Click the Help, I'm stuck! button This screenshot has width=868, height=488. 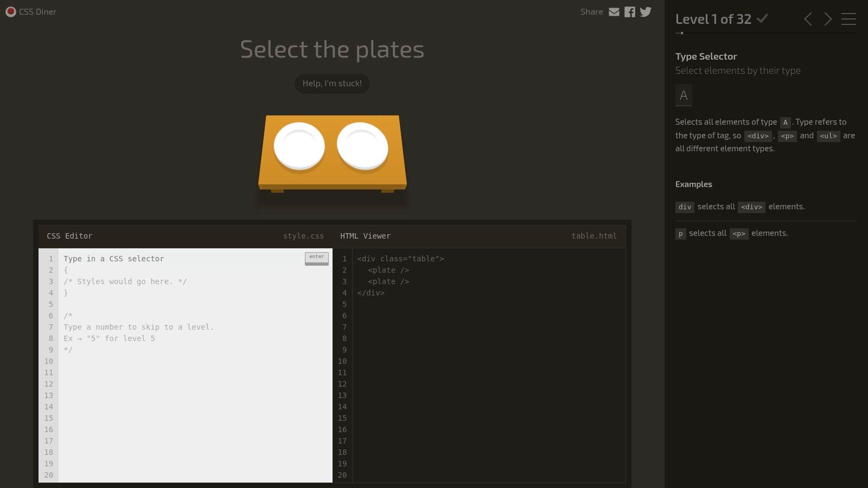click(x=332, y=84)
